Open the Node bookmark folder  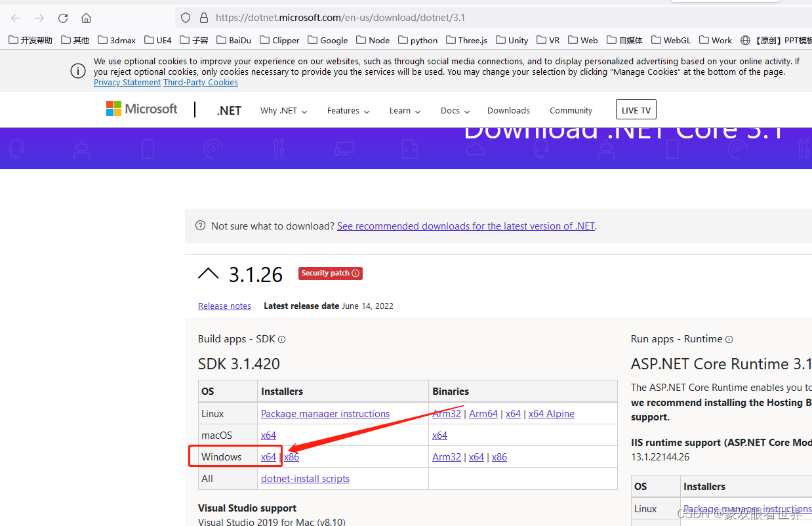tap(373, 40)
